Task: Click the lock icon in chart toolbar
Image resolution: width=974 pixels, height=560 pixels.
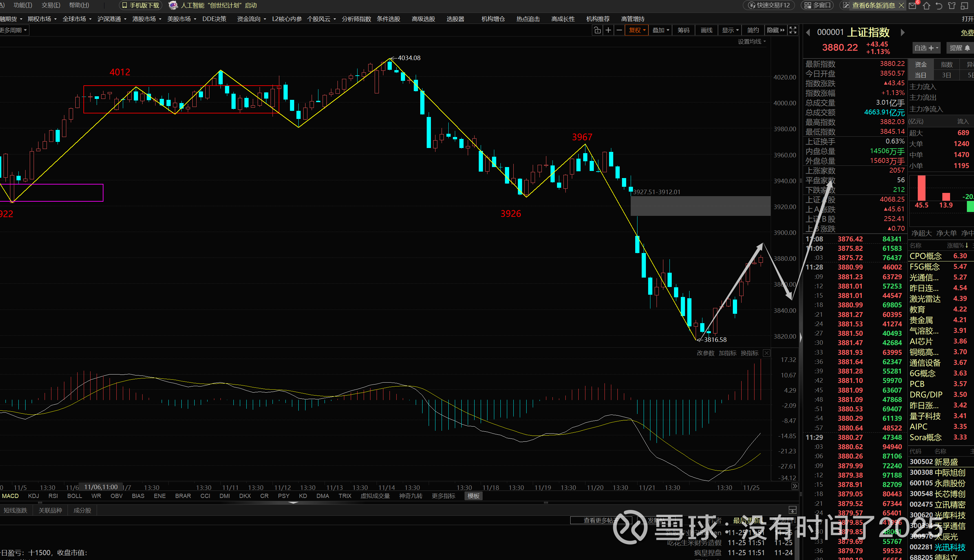Action: click(x=597, y=30)
